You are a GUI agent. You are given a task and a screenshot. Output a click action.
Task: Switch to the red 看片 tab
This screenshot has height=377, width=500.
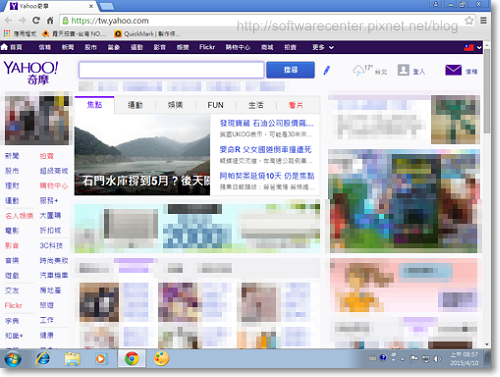296,105
